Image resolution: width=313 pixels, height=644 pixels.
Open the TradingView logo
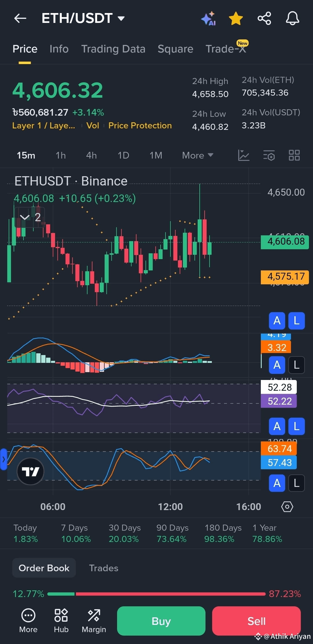click(x=30, y=472)
